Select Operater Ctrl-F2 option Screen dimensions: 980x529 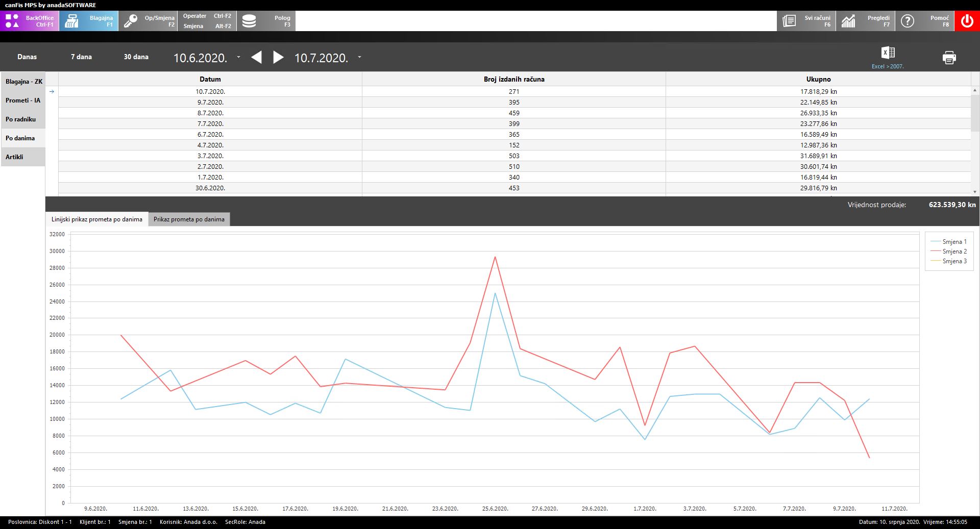(x=207, y=16)
